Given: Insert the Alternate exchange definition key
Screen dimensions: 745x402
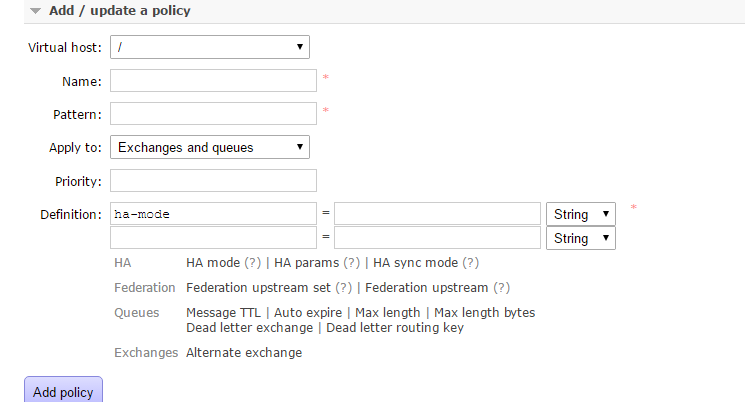Looking at the screenshot, I should point(244,353).
